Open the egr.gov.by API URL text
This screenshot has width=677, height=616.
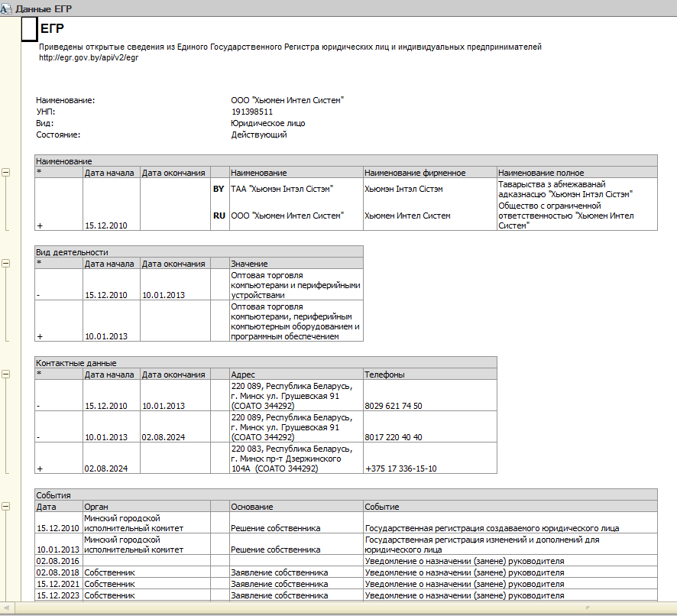pyautogui.click(x=89, y=57)
